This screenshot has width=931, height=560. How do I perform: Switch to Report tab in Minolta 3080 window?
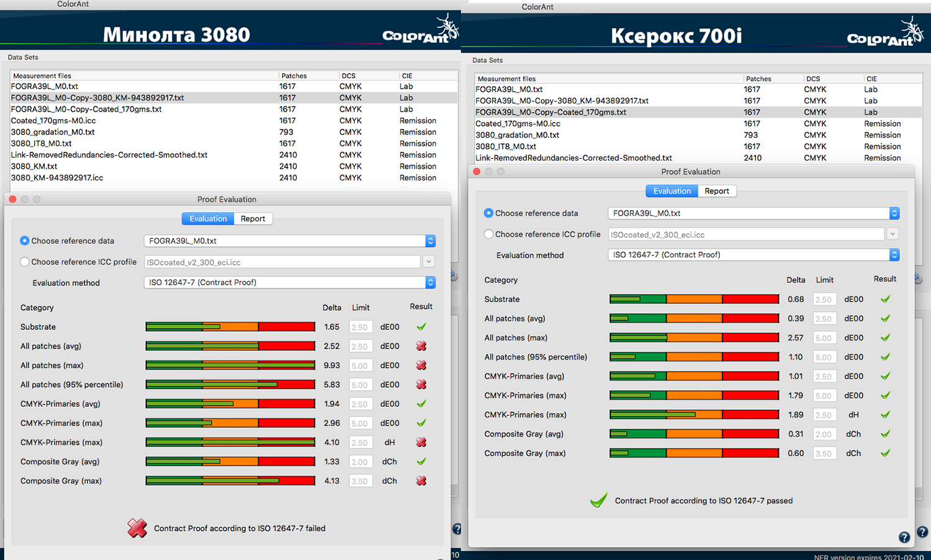(x=253, y=219)
